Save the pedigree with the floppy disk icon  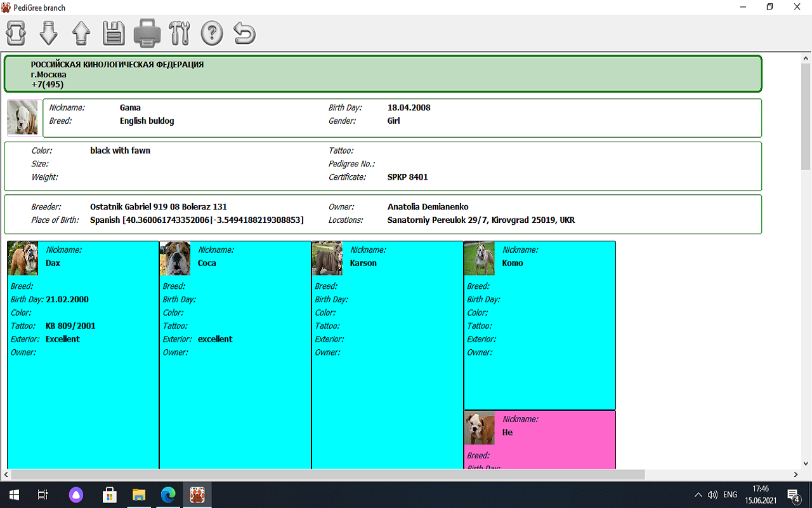pyautogui.click(x=114, y=33)
